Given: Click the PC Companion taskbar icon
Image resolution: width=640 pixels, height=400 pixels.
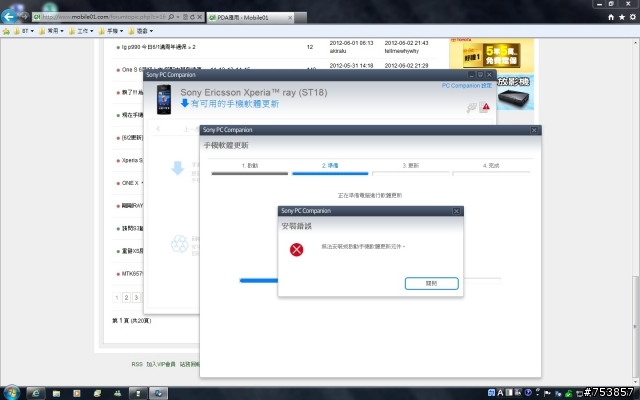Looking at the screenshot, I should click(x=158, y=393).
